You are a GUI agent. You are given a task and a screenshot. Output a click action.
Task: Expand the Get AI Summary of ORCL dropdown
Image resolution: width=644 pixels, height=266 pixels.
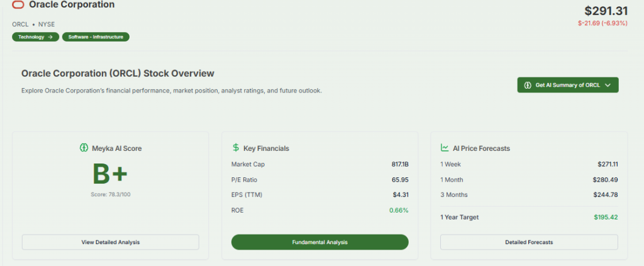click(x=607, y=85)
